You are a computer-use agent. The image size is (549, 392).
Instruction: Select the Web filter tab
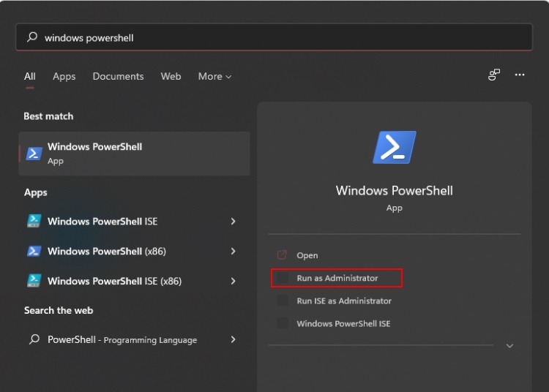(171, 76)
